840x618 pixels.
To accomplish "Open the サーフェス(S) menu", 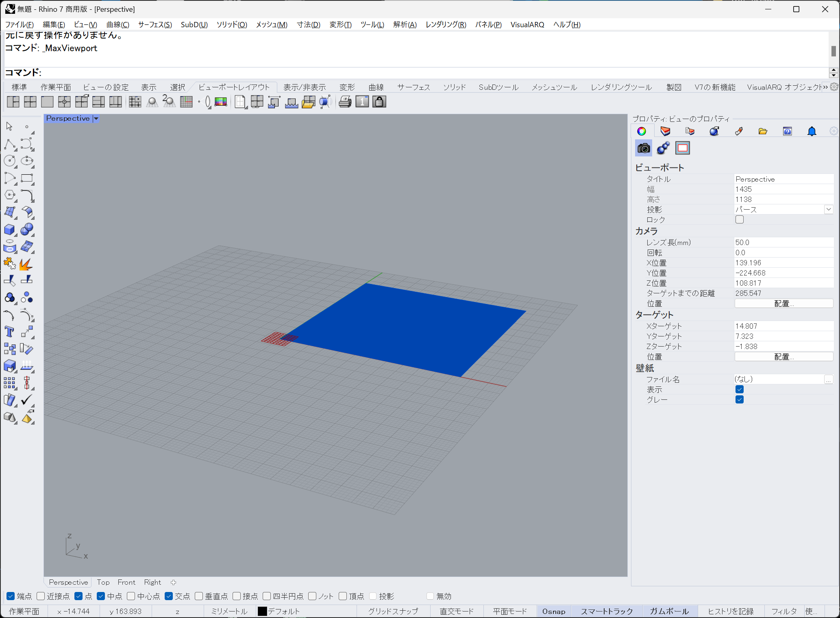I will 155,24.
